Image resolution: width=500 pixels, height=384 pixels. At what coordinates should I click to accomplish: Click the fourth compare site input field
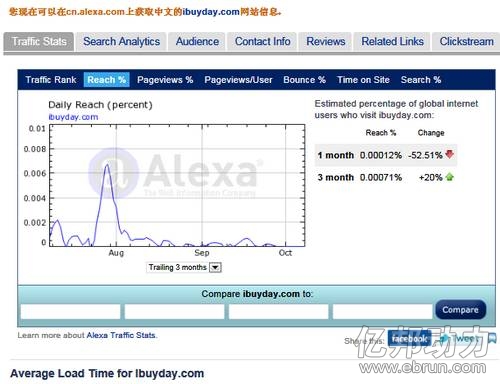[382, 312]
